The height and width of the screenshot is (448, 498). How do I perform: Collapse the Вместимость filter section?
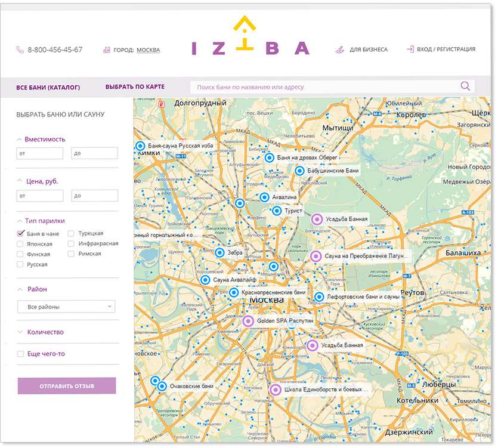pos(19,140)
